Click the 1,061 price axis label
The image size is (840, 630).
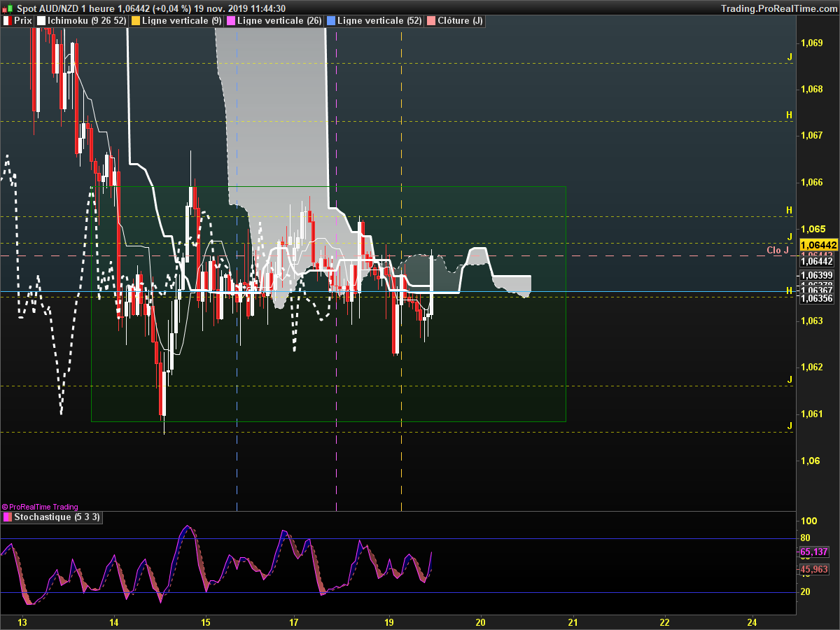pos(812,414)
